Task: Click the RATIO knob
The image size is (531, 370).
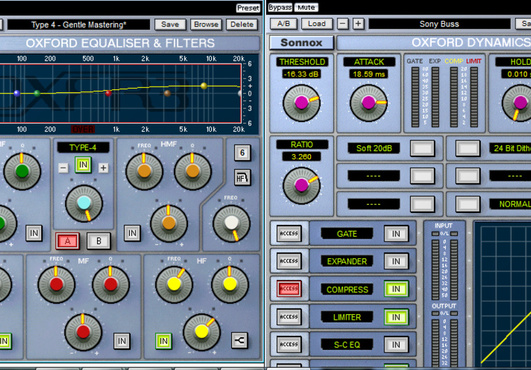Action: pos(301,185)
